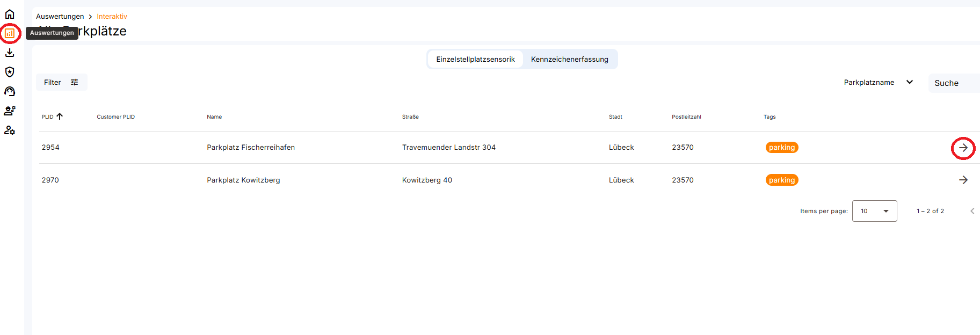Click the download icon in sidebar

pyautogui.click(x=10, y=53)
